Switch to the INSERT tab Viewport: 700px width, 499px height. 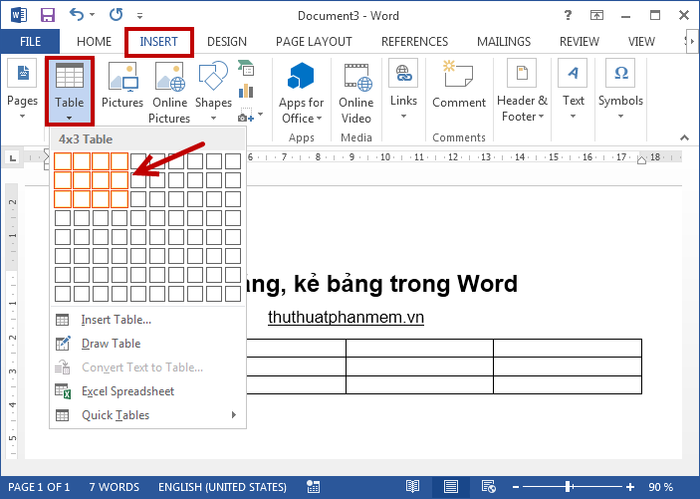[x=159, y=42]
